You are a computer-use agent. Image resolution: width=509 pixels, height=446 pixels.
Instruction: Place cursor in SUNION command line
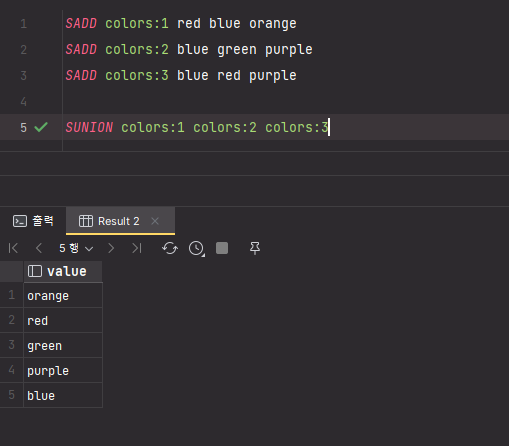tap(197, 127)
